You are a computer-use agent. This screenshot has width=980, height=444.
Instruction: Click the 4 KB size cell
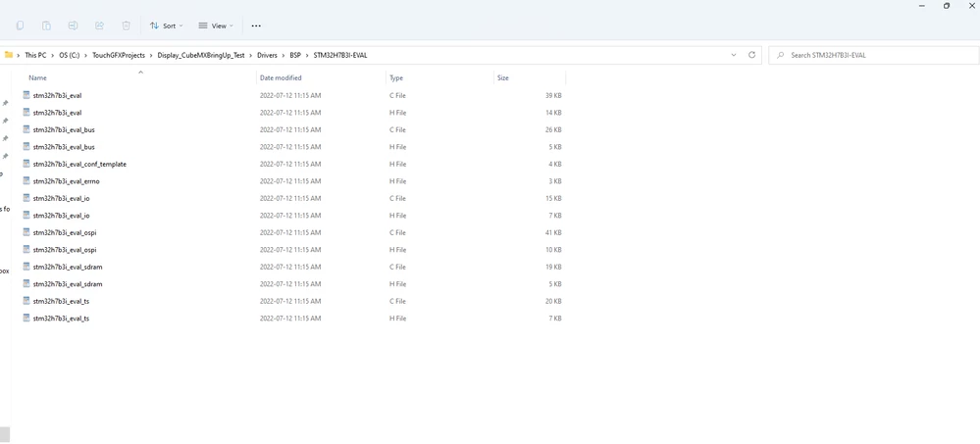(x=555, y=165)
